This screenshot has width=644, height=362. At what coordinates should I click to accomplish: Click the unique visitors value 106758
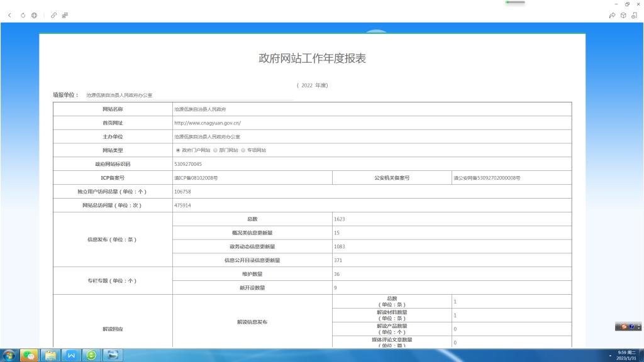(182, 192)
